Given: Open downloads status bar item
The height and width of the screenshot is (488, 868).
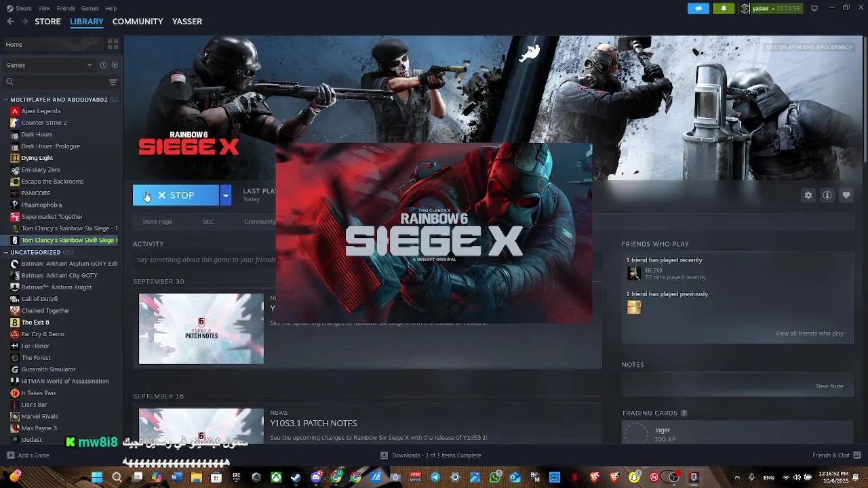Looking at the screenshot, I should point(431,455).
